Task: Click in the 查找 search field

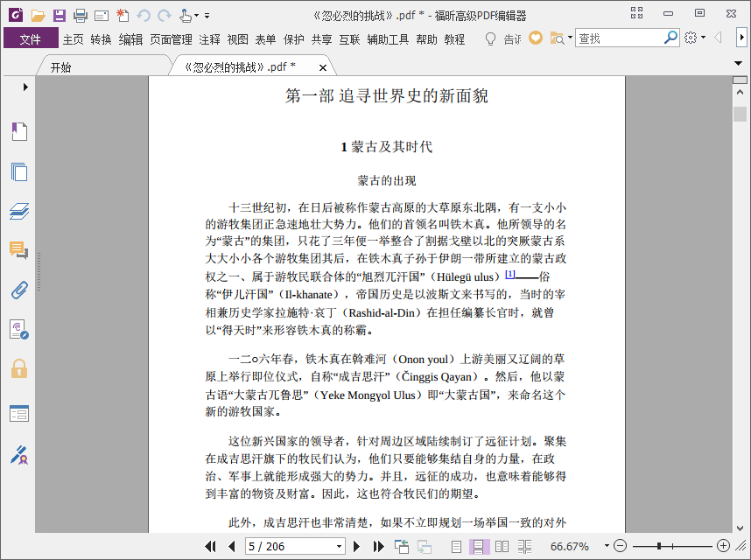Action: 619,38
